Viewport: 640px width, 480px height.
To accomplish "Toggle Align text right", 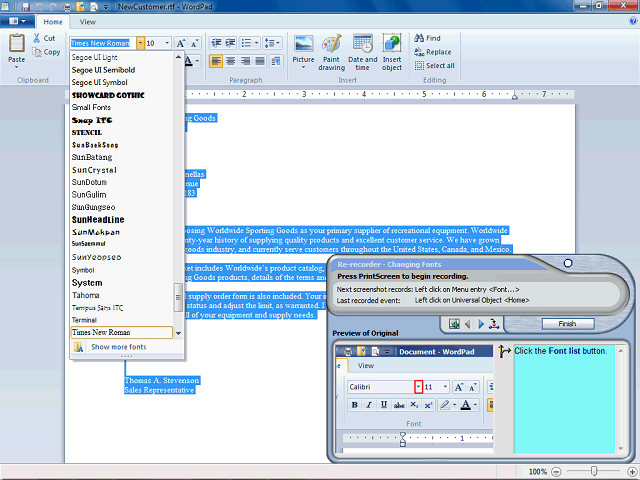I will click(245, 61).
